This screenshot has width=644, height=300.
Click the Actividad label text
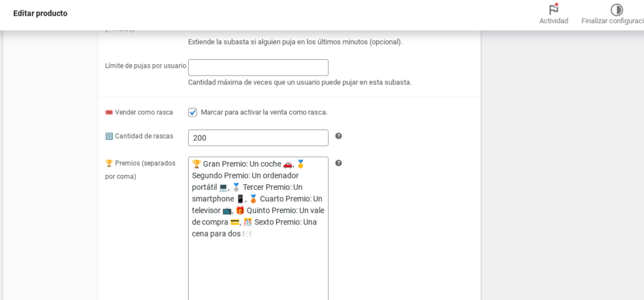[x=553, y=21]
